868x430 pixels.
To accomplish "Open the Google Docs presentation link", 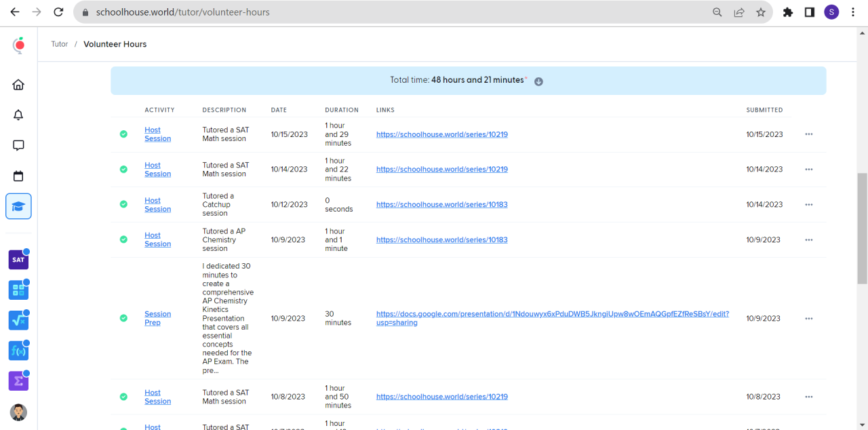I will point(552,318).
